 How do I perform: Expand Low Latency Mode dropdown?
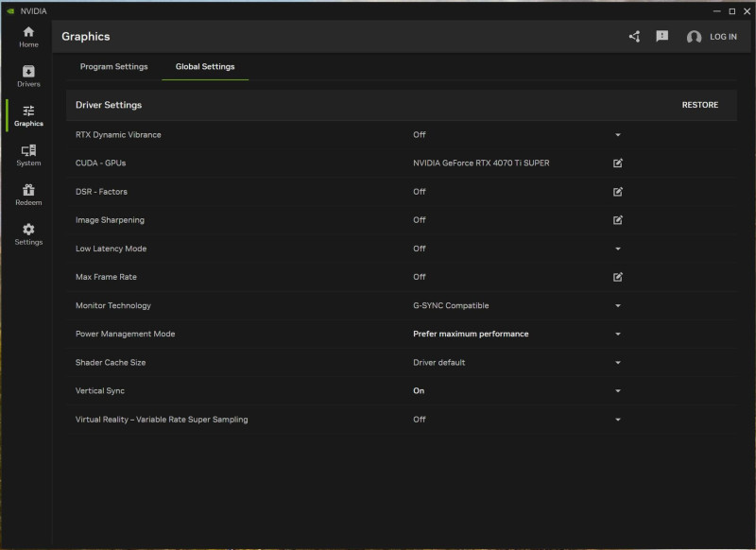click(x=618, y=249)
